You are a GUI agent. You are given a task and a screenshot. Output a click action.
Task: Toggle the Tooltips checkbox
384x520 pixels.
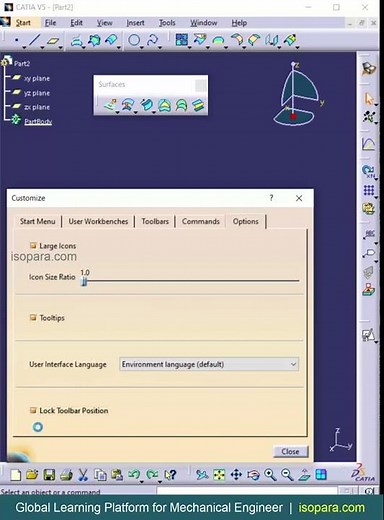[33, 317]
